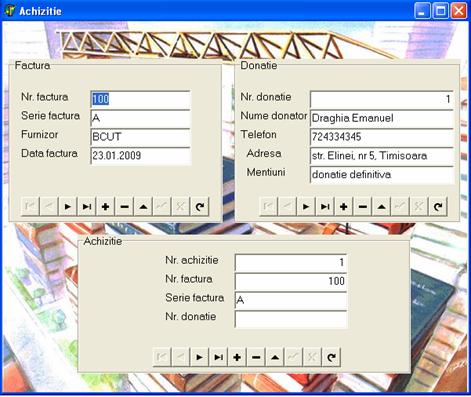The image size is (471, 397).
Task: Go to next Donatie record
Action: 306,207
